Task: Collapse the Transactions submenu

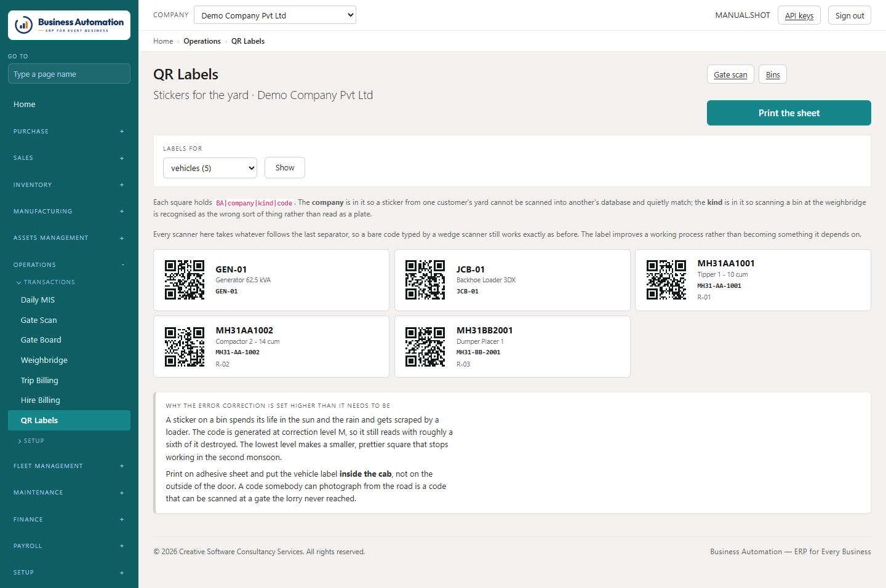Action: pos(46,282)
